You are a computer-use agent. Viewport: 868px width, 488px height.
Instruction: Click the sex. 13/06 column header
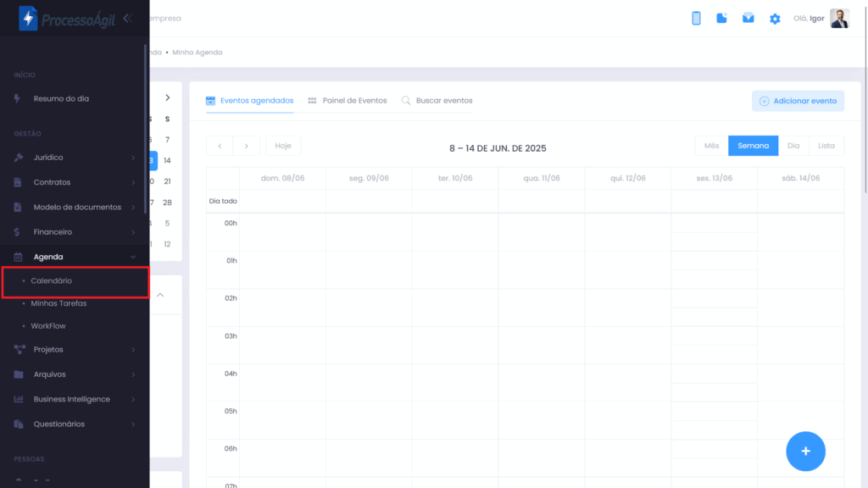tap(714, 178)
